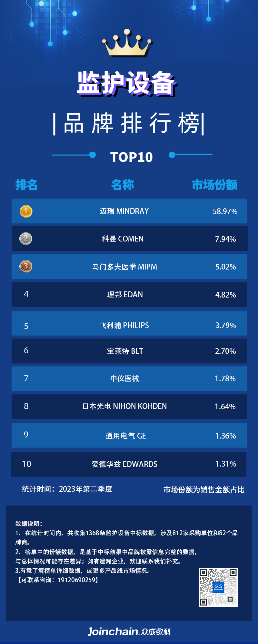The height and width of the screenshot is (644, 258).
Task: Click the 名称 column header
Action: 122,185
